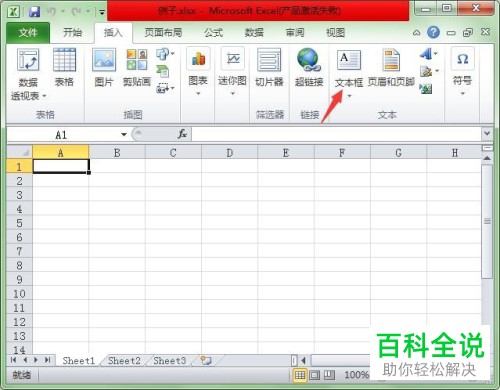Switch to the 数据 (Data) tab

click(x=254, y=33)
